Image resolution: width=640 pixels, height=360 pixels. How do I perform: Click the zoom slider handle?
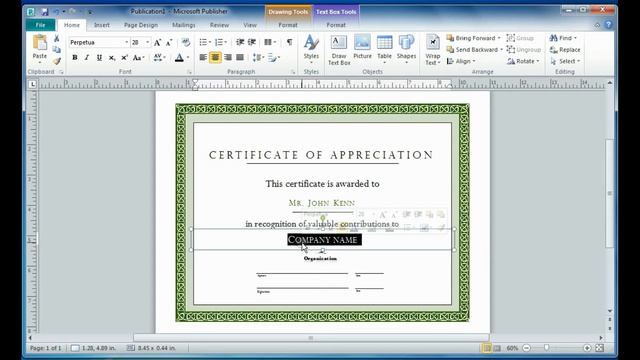pos(547,348)
